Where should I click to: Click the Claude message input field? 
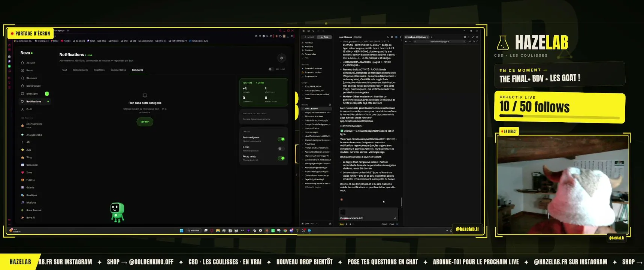368,215
